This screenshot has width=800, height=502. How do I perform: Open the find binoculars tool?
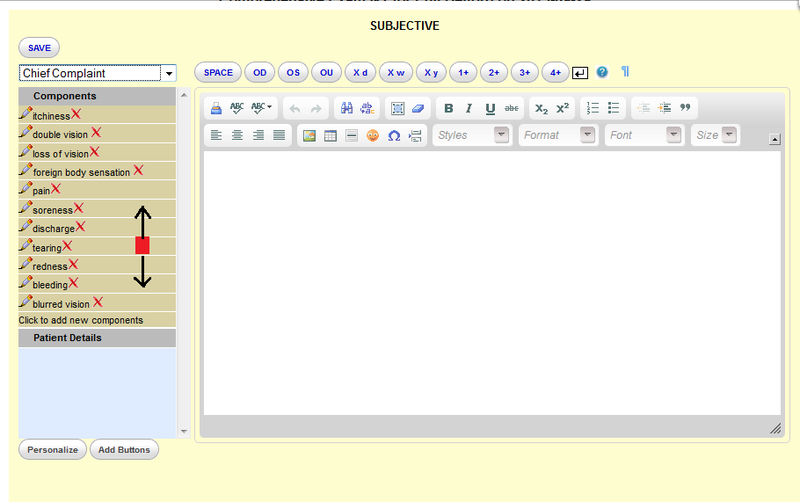pyautogui.click(x=346, y=108)
